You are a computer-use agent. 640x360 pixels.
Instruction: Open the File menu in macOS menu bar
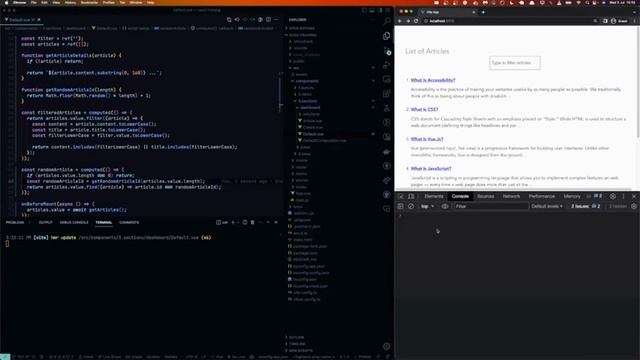click(x=33, y=2)
